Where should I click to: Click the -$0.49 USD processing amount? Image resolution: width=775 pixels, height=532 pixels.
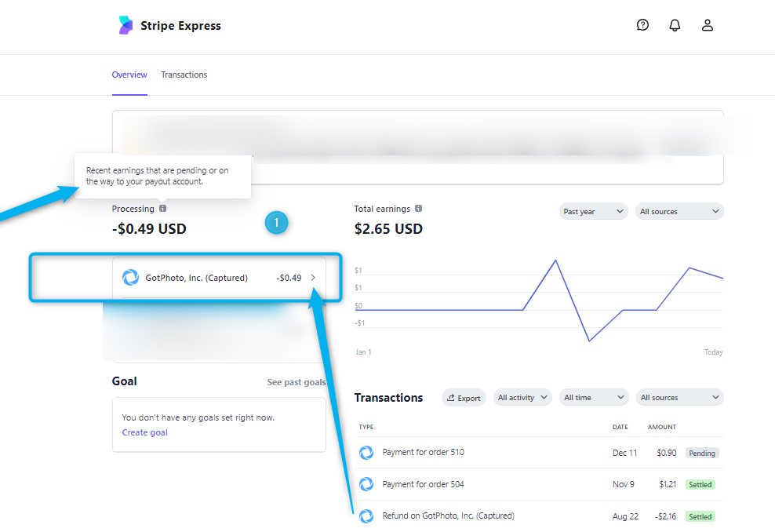coord(149,229)
